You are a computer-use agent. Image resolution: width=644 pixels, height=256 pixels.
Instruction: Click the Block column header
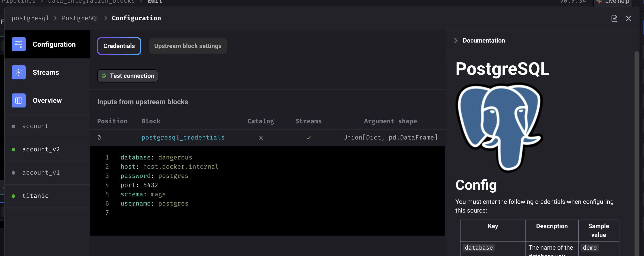click(x=151, y=121)
